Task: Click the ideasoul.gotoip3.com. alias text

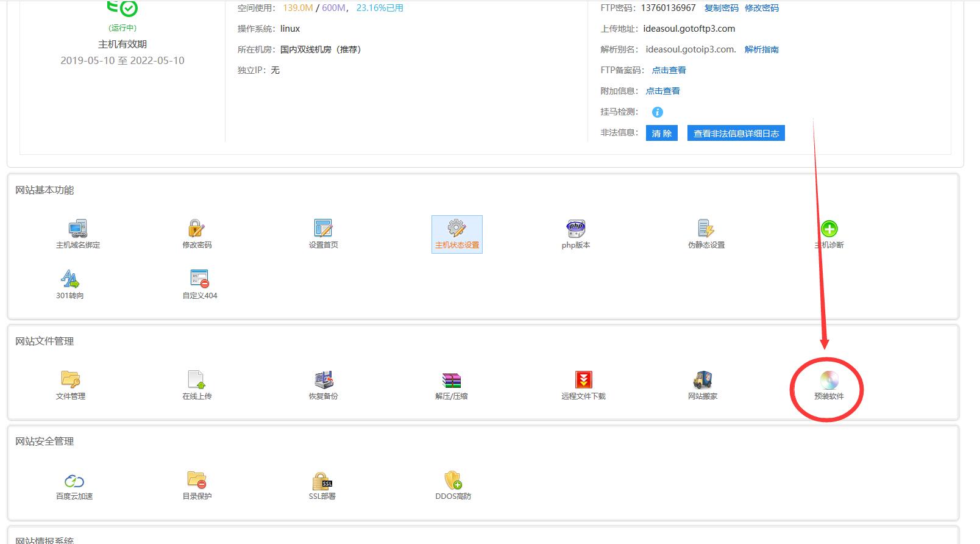Action: [691, 49]
